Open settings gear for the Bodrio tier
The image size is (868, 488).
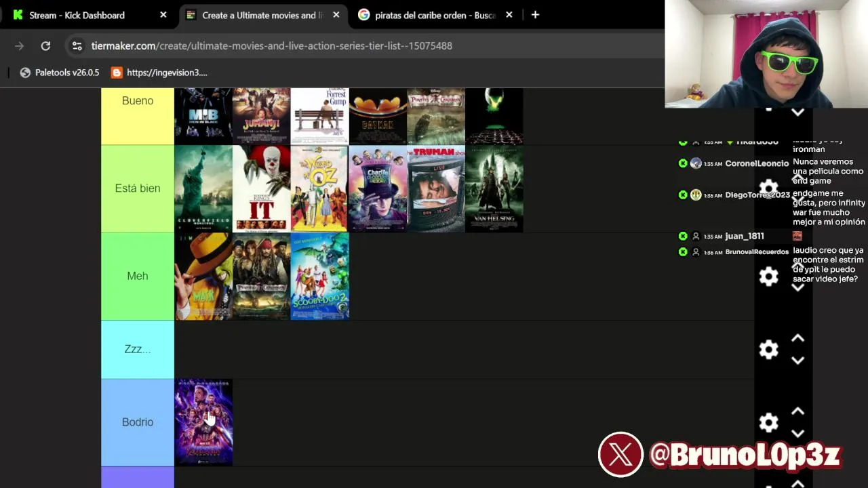(x=768, y=422)
